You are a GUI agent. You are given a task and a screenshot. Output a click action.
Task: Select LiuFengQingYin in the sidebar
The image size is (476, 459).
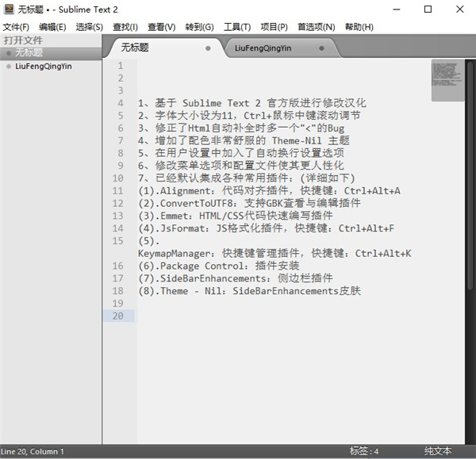coord(51,66)
